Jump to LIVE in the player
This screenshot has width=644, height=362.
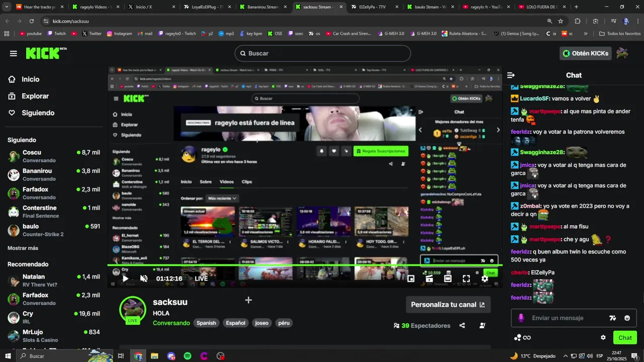pos(201,279)
